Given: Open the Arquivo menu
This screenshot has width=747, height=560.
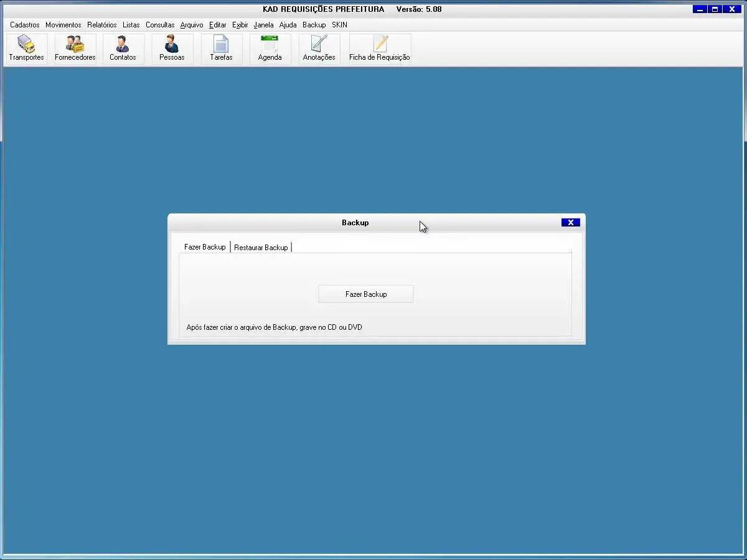Looking at the screenshot, I should [x=192, y=25].
